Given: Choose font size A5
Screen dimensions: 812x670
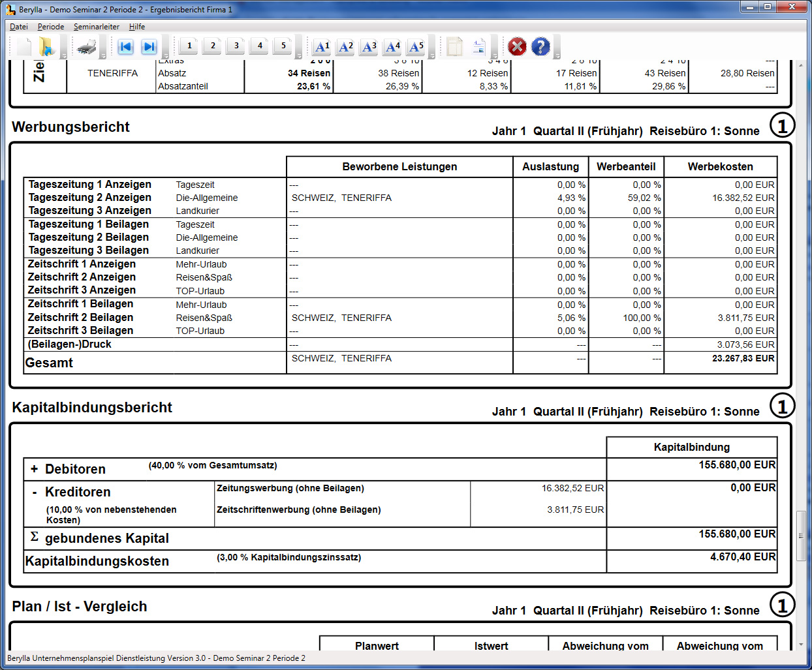Looking at the screenshot, I should point(416,46).
